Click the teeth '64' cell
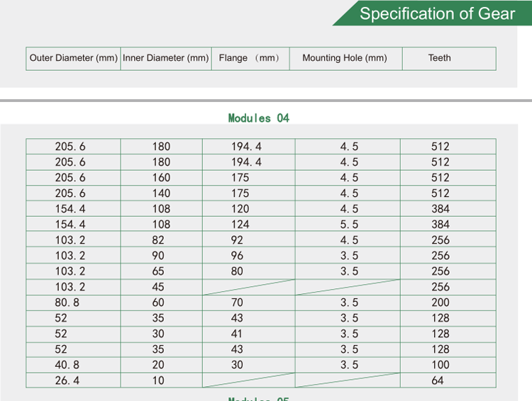 pos(448,380)
